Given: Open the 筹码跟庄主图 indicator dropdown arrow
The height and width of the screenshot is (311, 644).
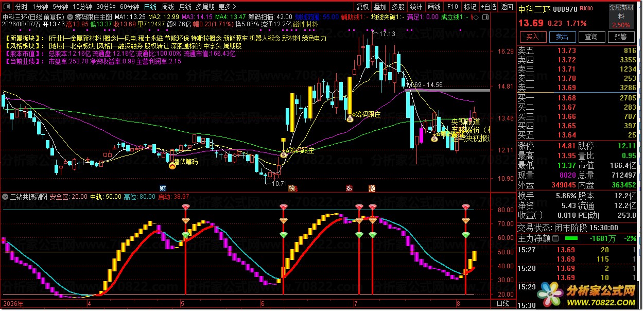Looking at the screenshot, I should 70,16.
